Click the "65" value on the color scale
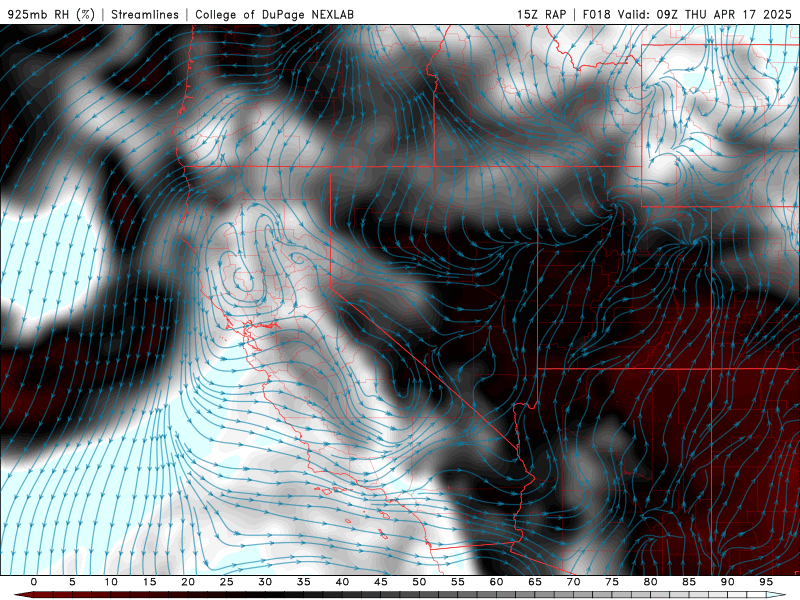The width and height of the screenshot is (800, 600). (535, 582)
